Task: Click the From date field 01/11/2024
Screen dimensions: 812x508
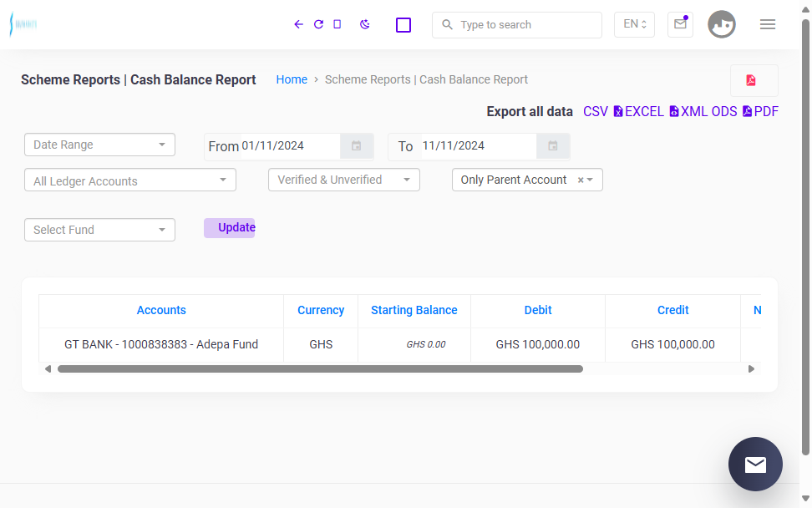Action: coord(290,146)
